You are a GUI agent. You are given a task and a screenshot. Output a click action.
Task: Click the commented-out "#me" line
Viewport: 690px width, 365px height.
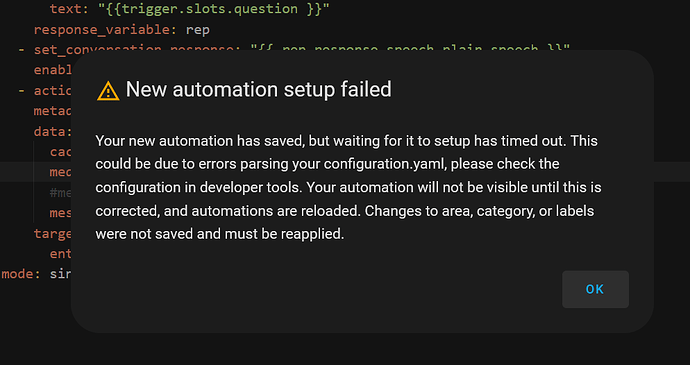61,192
